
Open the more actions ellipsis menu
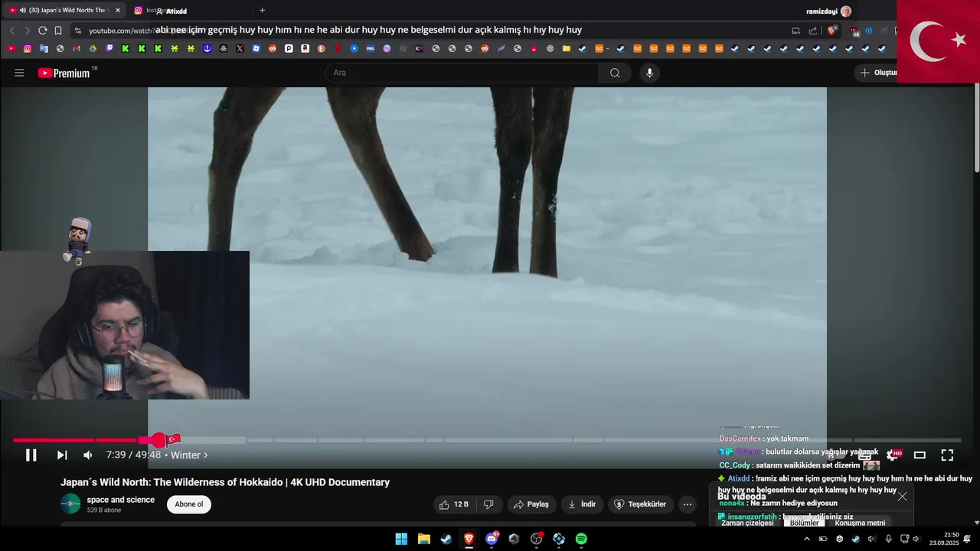tap(688, 504)
